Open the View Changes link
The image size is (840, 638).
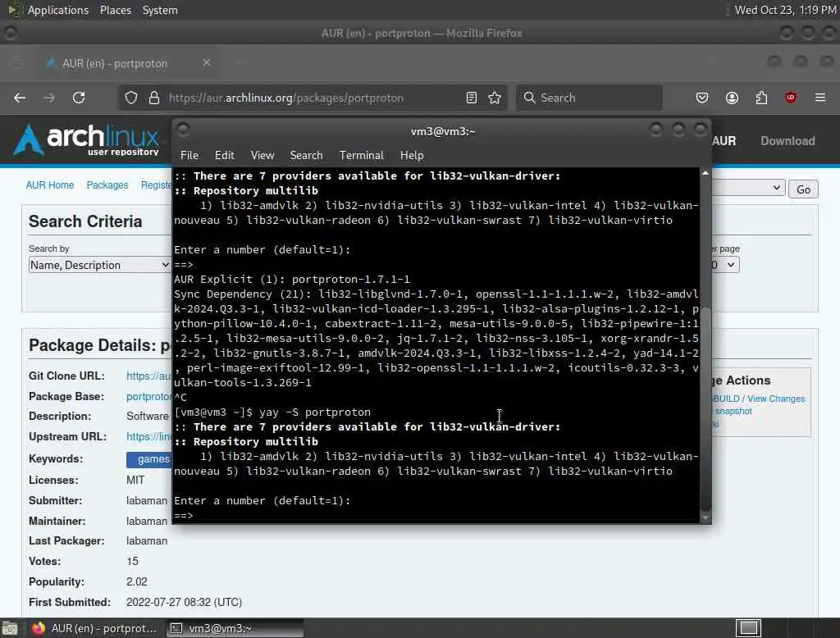click(x=776, y=399)
